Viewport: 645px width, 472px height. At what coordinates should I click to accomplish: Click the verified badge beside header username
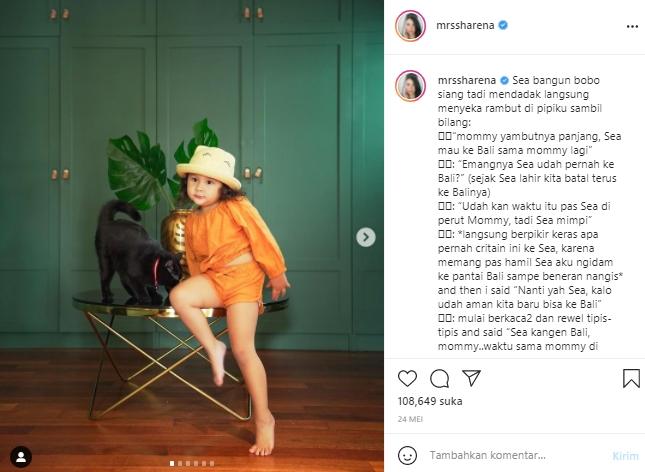(503, 25)
